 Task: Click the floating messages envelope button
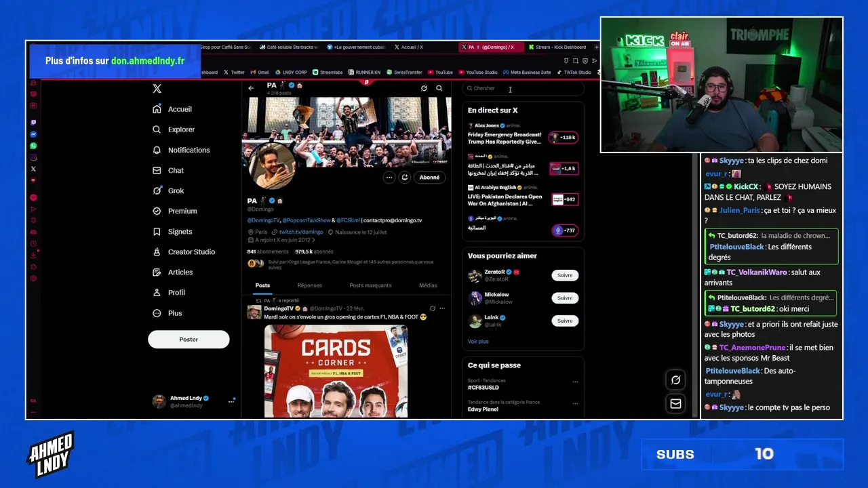tap(675, 403)
